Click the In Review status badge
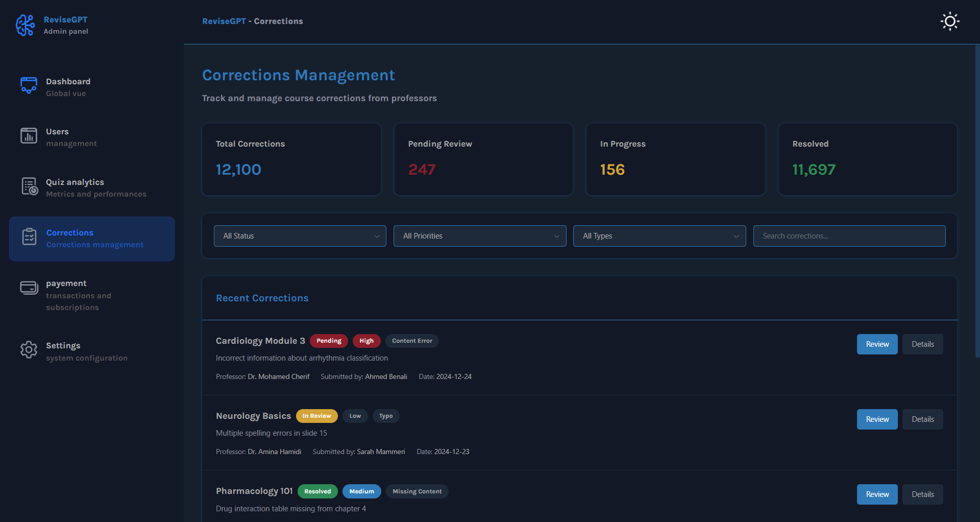 (316, 416)
